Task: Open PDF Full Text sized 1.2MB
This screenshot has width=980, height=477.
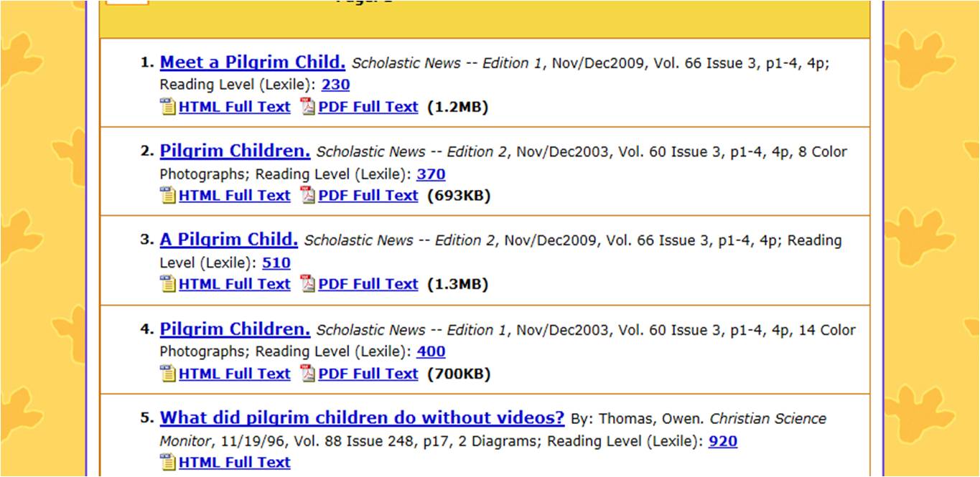Action: click(x=368, y=107)
